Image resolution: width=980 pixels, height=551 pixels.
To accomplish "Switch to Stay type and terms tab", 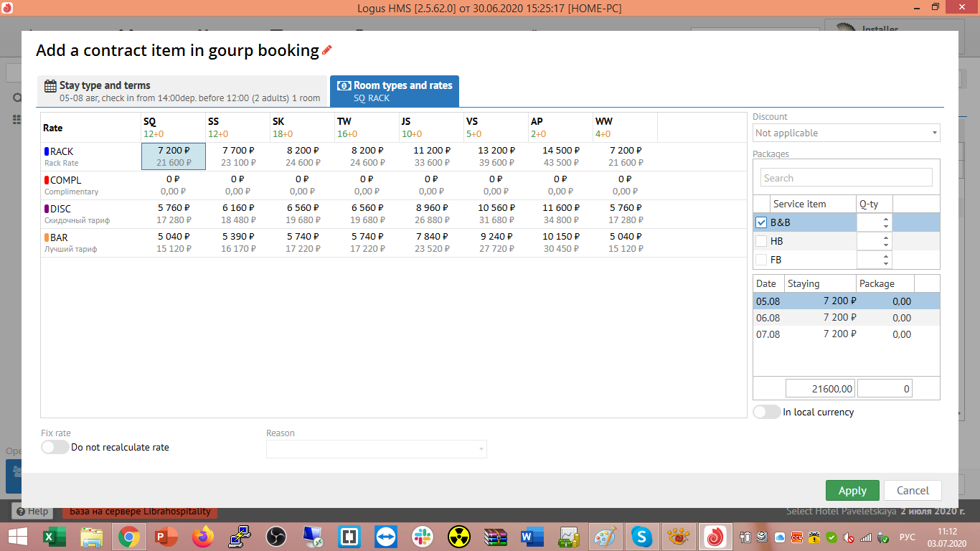I will click(182, 91).
